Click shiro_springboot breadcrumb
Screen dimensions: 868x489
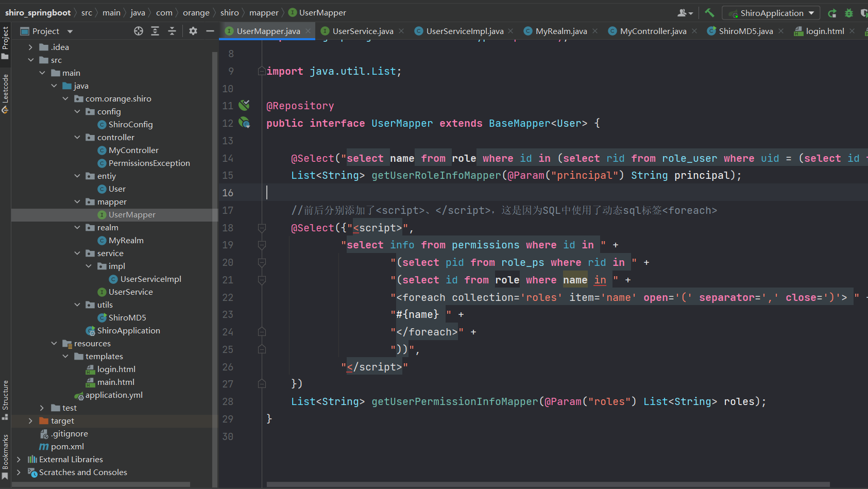point(38,12)
